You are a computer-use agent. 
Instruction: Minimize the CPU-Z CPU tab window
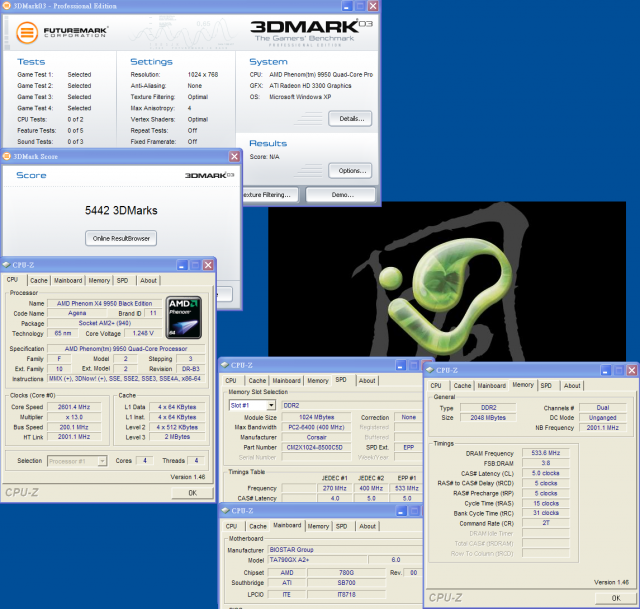tap(182, 265)
